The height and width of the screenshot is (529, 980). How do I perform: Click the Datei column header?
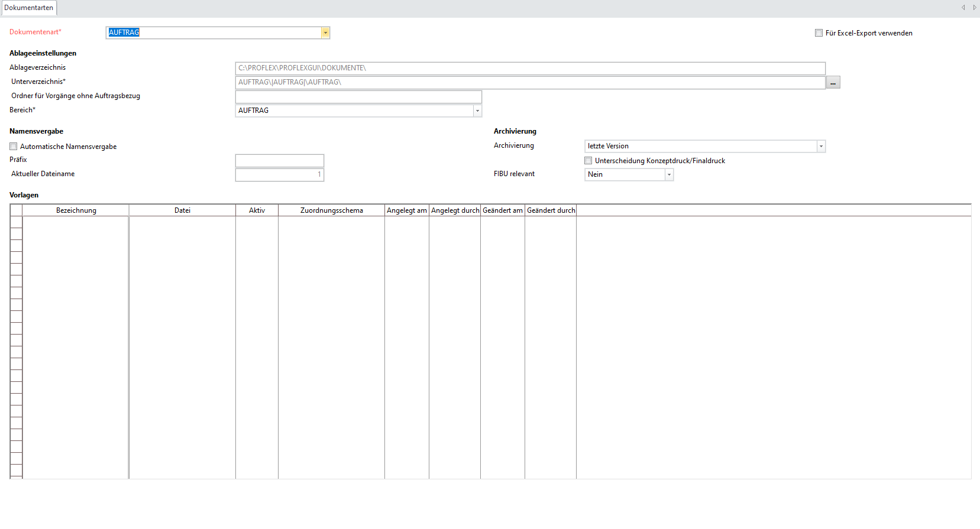(x=182, y=210)
